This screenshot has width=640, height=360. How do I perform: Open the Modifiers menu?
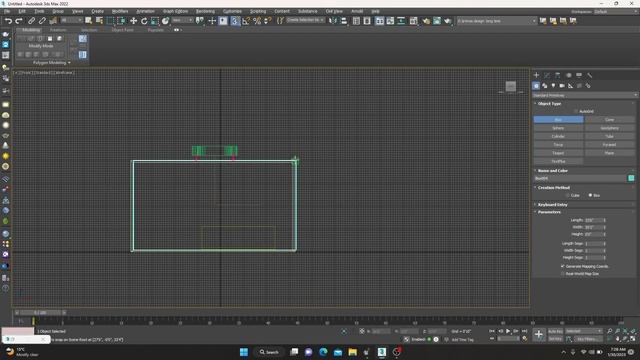tap(120, 11)
